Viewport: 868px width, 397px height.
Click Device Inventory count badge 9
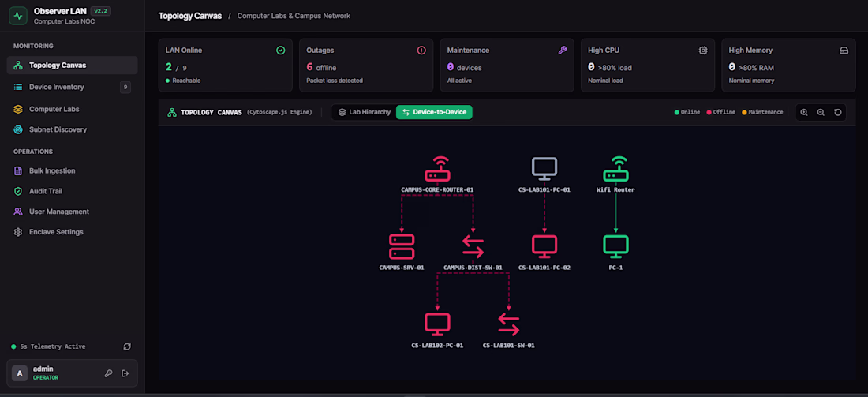coord(125,87)
